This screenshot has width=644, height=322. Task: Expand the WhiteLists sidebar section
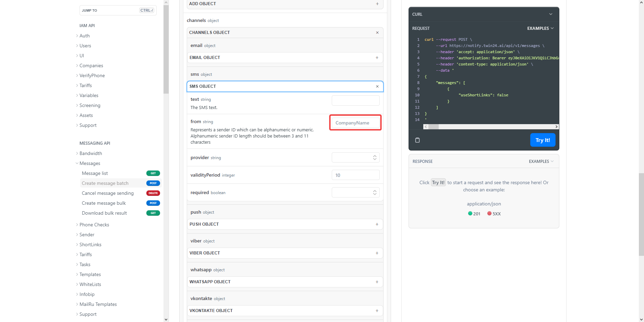point(90,284)
